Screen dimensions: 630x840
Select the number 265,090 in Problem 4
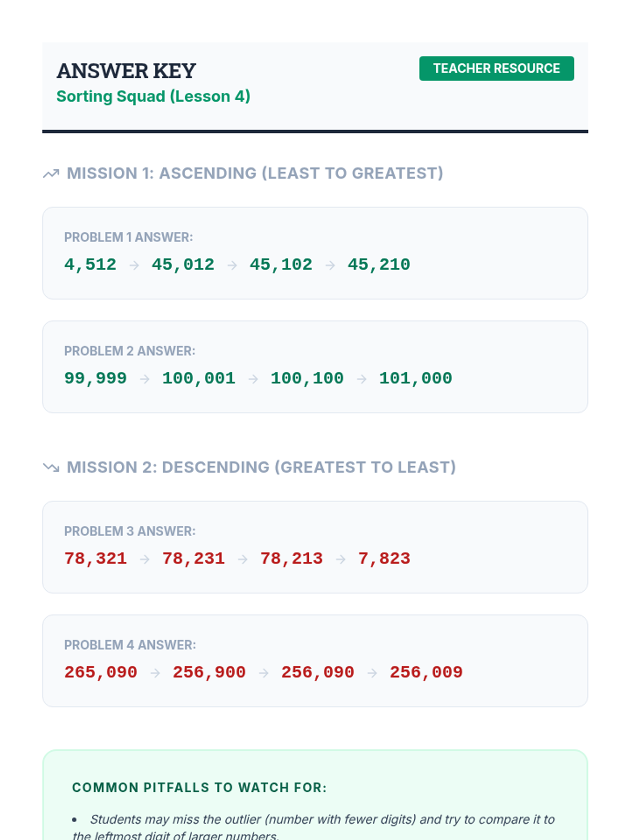pos(101,672)
